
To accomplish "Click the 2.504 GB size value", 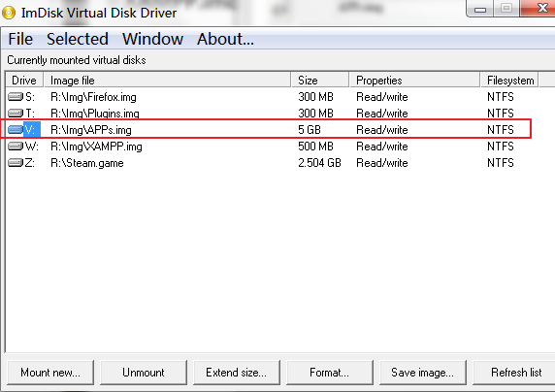I will [x=319, y=163].
